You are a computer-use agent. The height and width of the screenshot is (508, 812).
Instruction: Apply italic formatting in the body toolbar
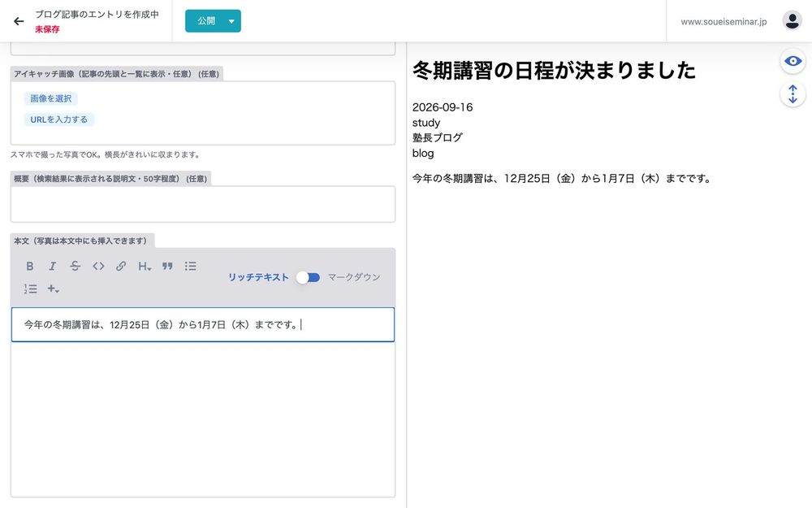click(x=52, y=266)
